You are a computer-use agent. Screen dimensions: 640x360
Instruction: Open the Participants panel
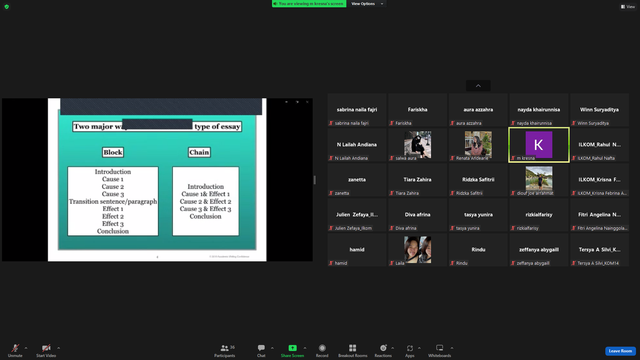click(x=224, y=350)
